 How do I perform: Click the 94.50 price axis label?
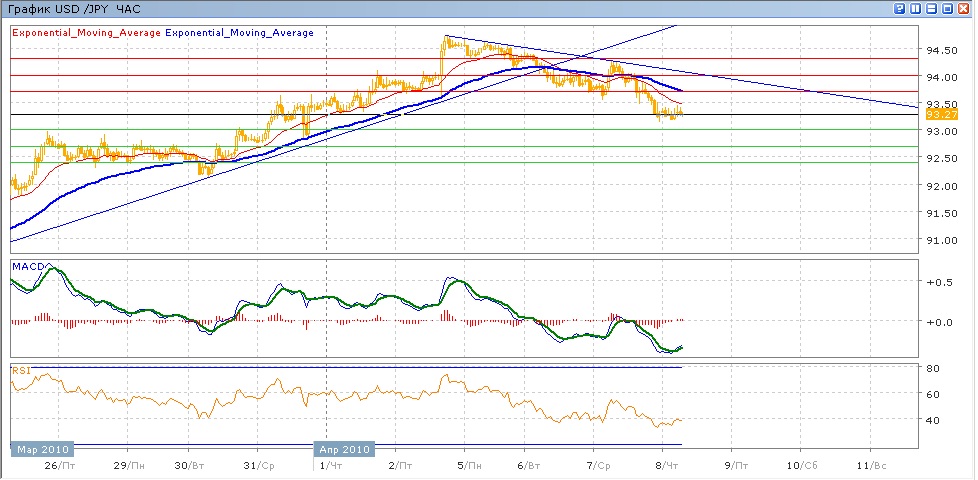click(942, 50)
